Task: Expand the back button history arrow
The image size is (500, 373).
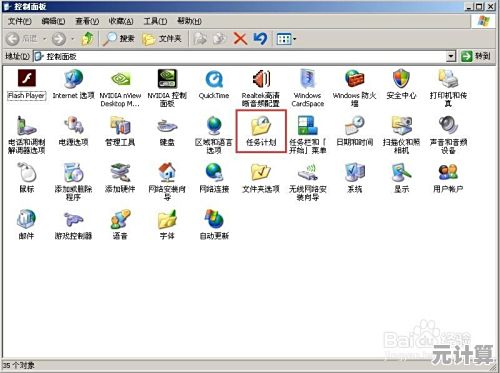Action: coord(44,39)
